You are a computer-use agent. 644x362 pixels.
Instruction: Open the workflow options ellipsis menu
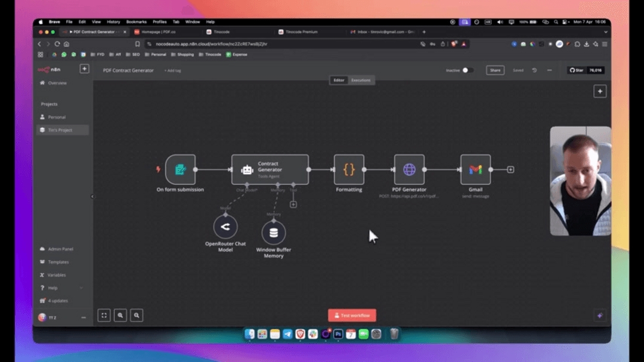click(x=549, y=70)
